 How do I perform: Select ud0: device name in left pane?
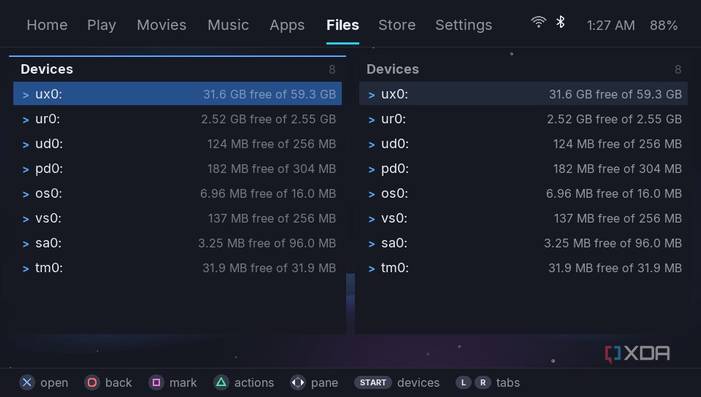coord(49,144)
